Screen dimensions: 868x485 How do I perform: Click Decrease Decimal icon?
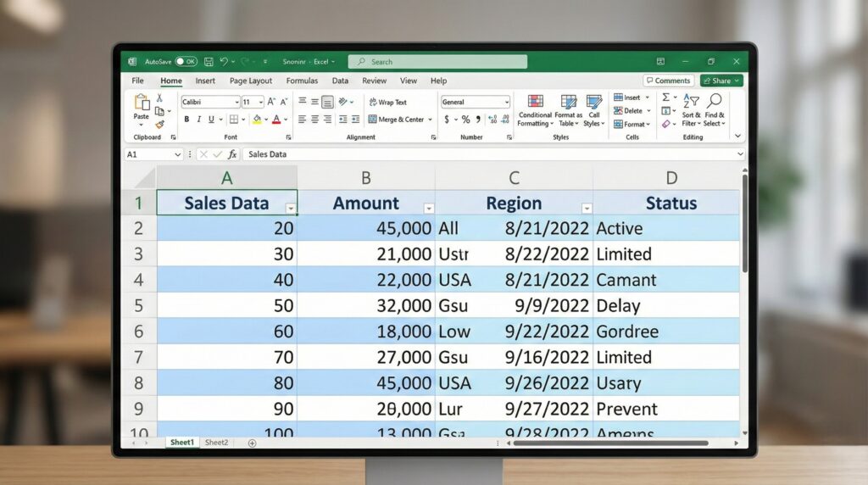coord(505,119)
